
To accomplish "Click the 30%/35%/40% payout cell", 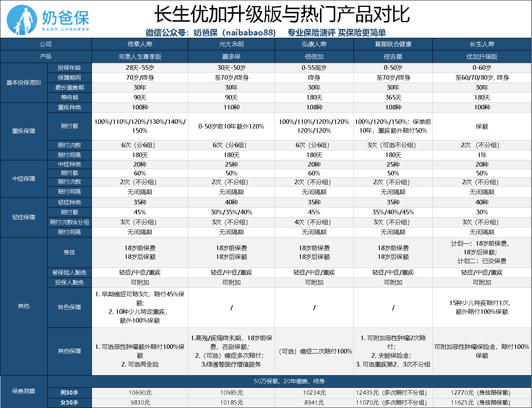I will point(231,212).
